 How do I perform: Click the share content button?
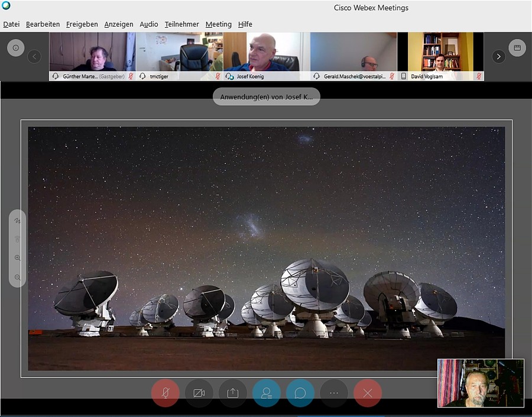point(233,393)
